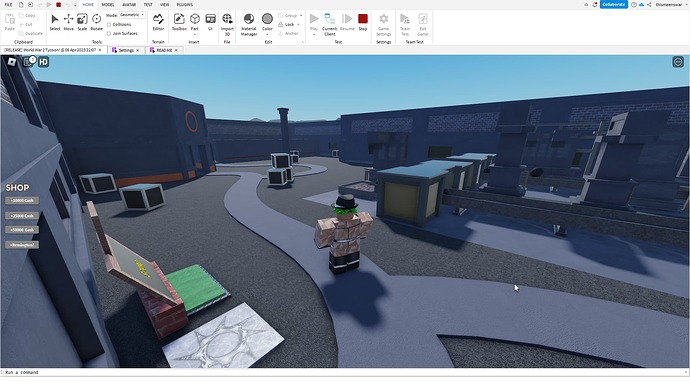Click the new file icon in quick access

point(21,4)
